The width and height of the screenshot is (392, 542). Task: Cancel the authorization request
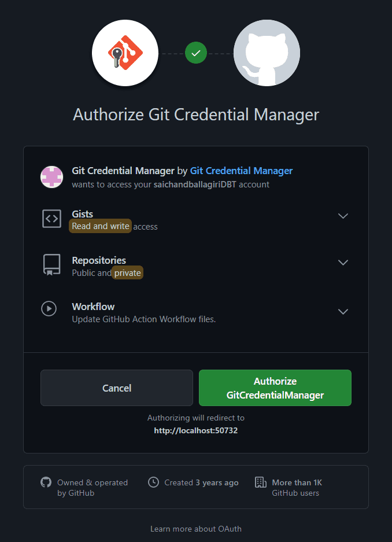coord(117,388)
